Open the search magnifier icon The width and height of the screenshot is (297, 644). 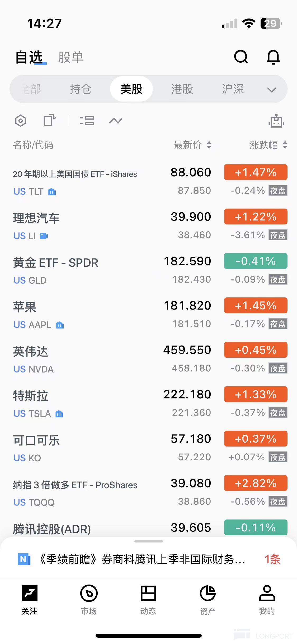click(x=241, y=57)
